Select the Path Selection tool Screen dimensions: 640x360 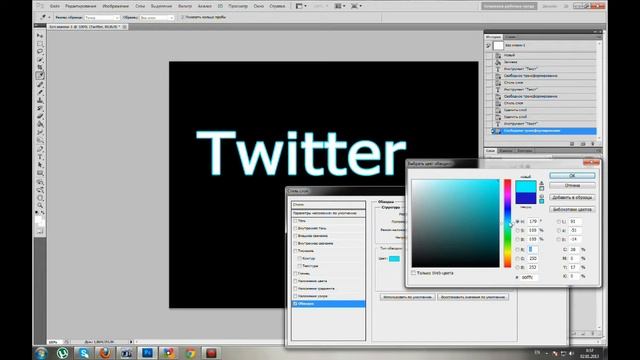(x=40, y=165)
